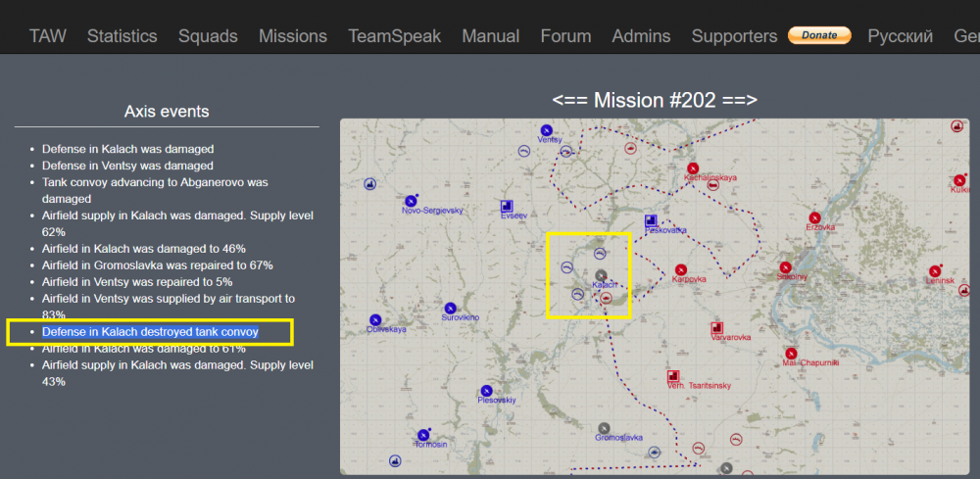Select the Novo-Sergievsky airfield icon
Screen dimensions: 980x479
(x=411, y=201)
